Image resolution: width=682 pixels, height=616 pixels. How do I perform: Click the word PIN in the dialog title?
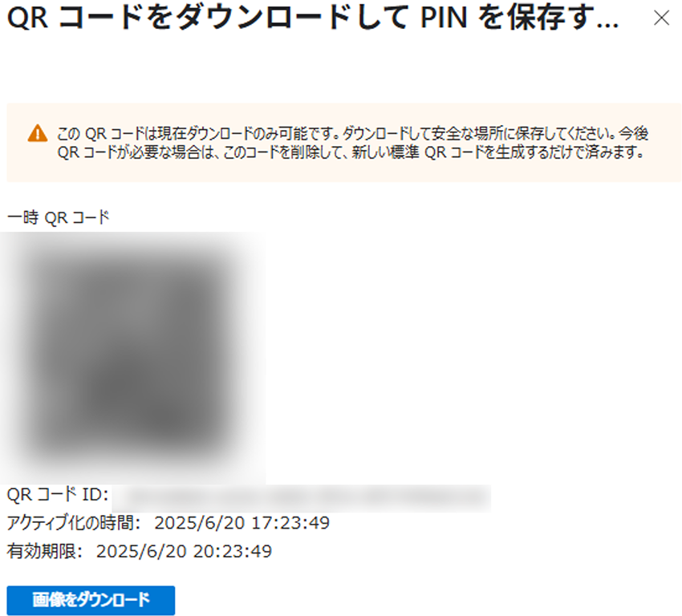[x=444, y=18]
